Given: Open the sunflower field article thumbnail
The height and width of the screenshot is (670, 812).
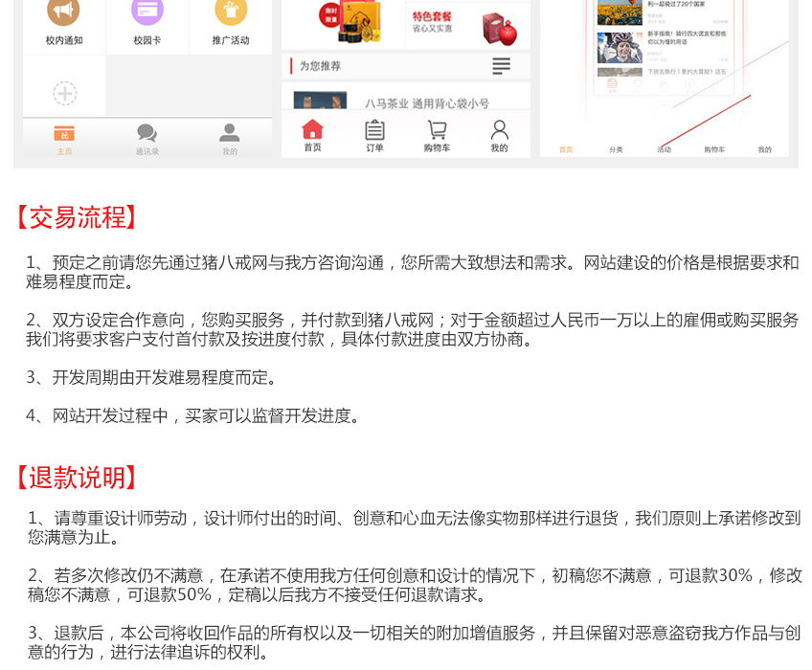Looking at the screenshot, I should coord(620,12).
